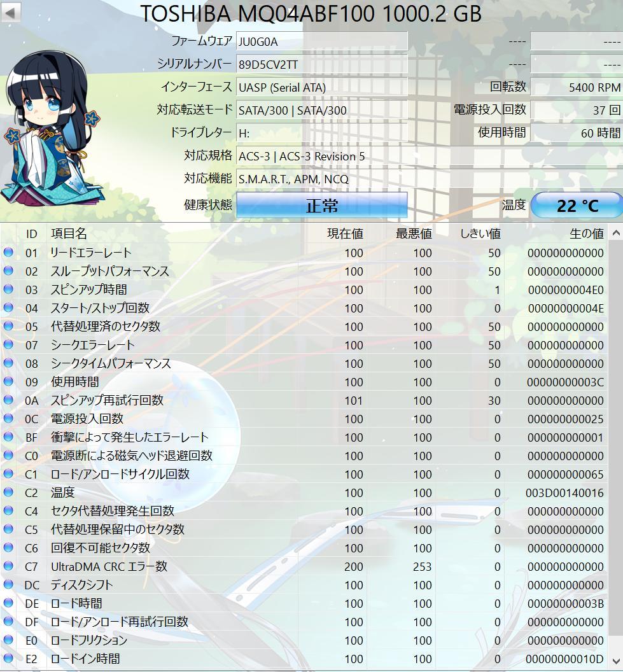This screenshot has width=623, height=672.
Task: Click the 生の値 column header
Action: (587, 234)
